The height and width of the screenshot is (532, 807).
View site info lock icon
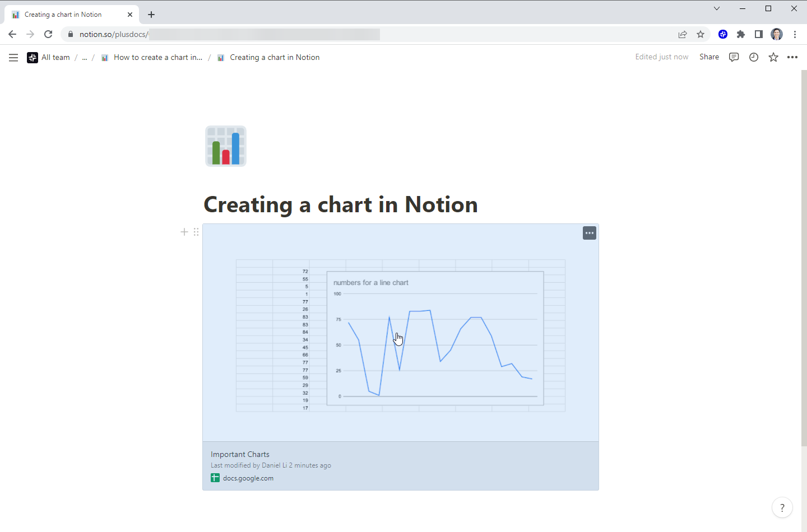point(70,34)
